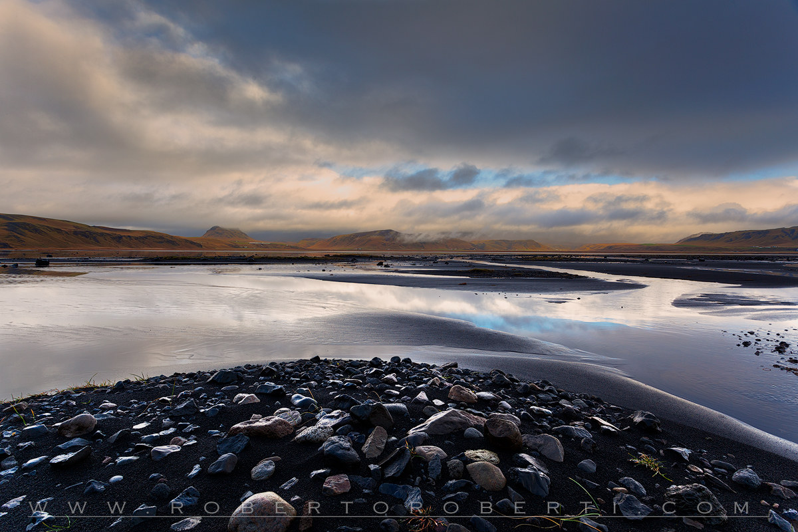Click the hillside on the far right horizon

click(x=745, y=237)
